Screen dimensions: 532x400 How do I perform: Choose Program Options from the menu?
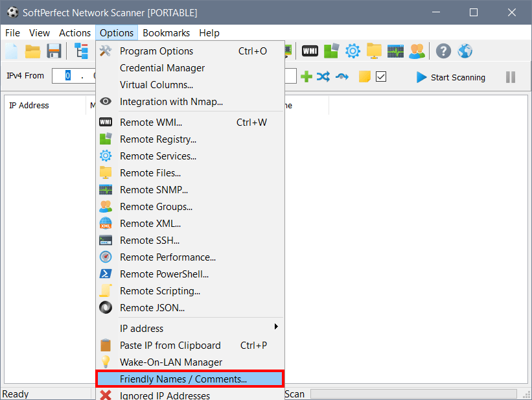coord(190,51)
